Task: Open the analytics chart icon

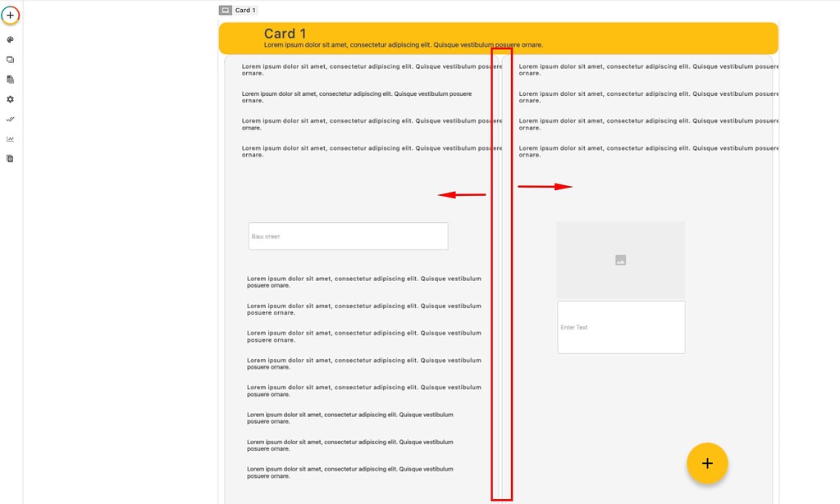Action: 10,138
